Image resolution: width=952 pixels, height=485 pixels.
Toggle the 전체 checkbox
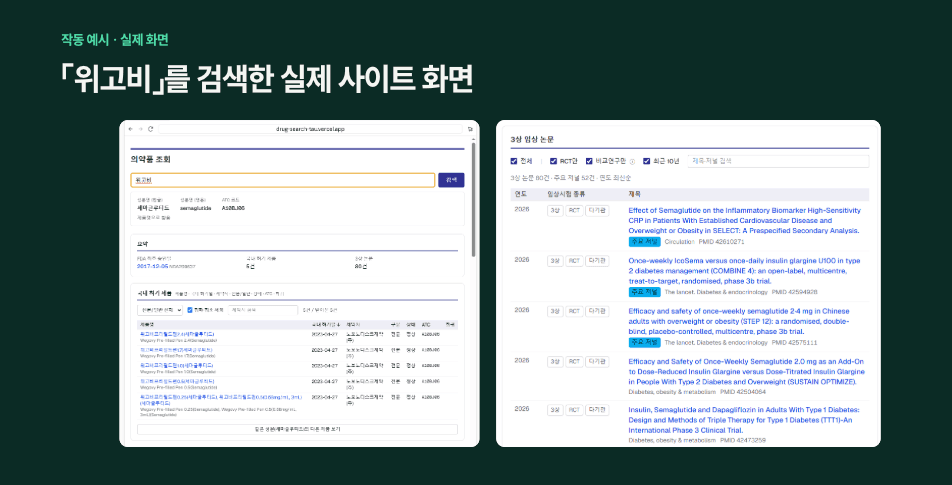[x=514, y=161]
